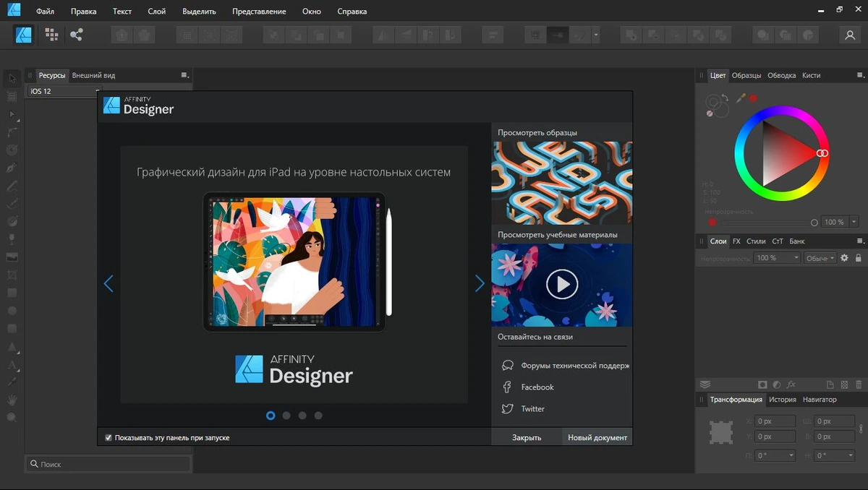Select the Designer persona icon in toolbar

(24, 34)
